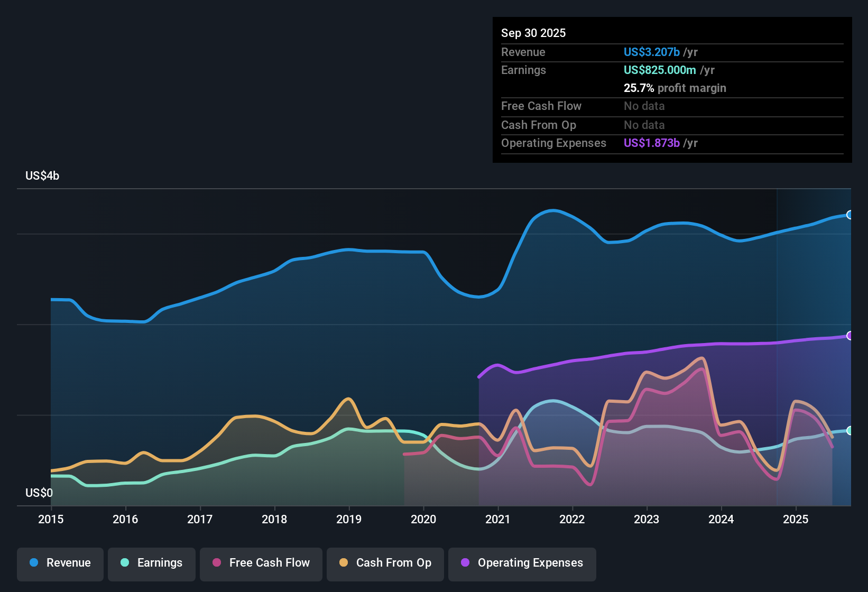Click the 2015 x-axis label
Viewport: 868px width, 592px height.
[51, 520]
